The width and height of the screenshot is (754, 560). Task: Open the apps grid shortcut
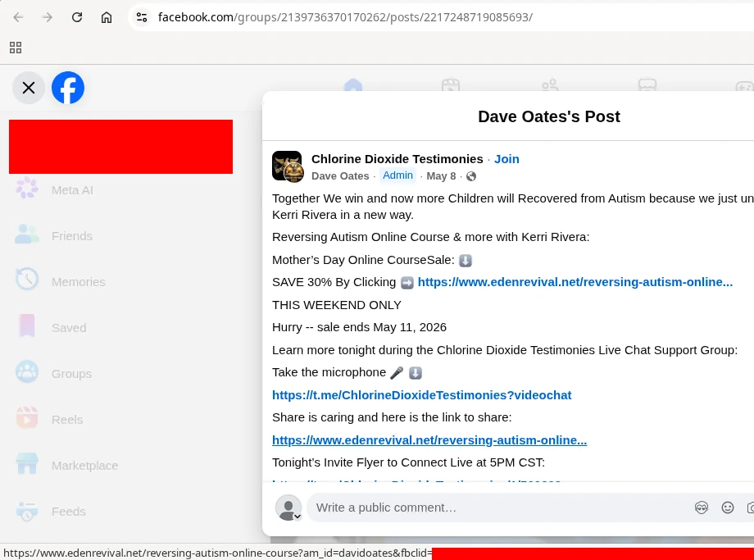[x=16, y=48]
